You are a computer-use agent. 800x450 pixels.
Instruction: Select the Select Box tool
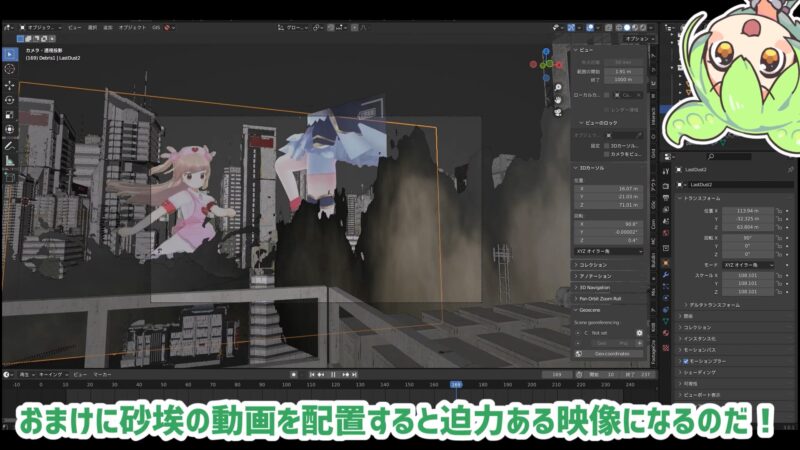[10, 54]
